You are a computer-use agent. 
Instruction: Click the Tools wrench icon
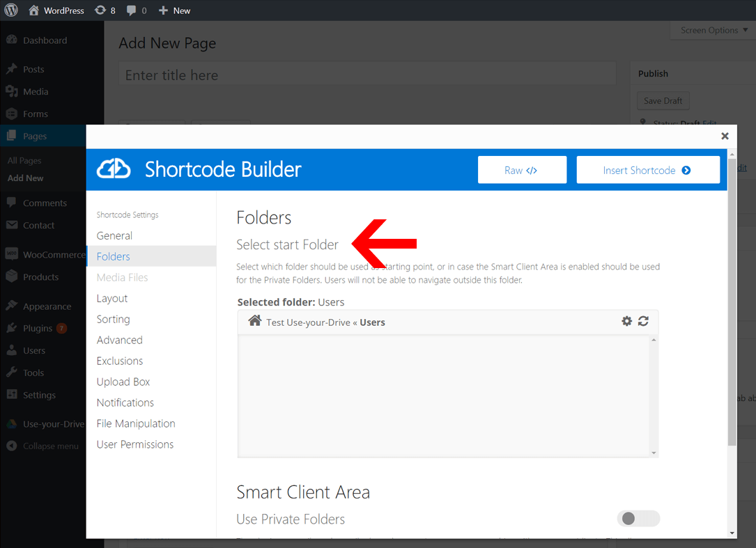[x=12, y=372]
